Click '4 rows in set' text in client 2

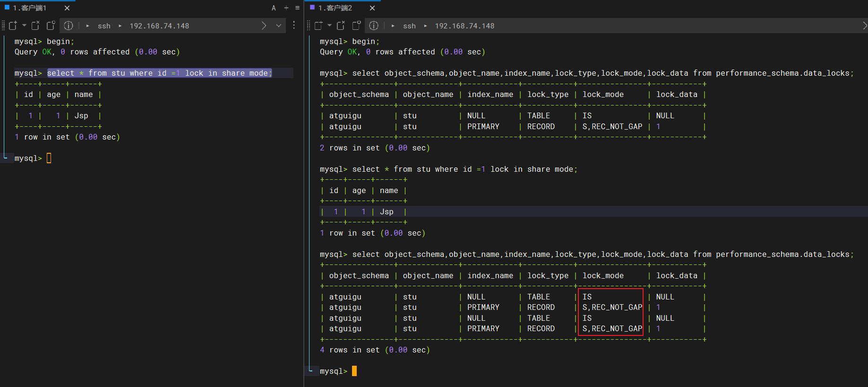coord(375,350)
